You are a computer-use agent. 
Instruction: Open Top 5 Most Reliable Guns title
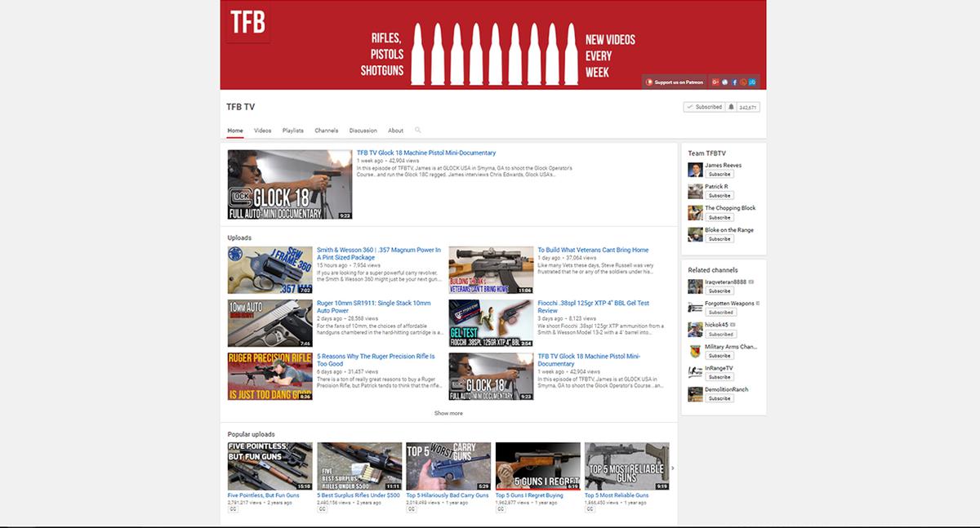pos(617,495)
